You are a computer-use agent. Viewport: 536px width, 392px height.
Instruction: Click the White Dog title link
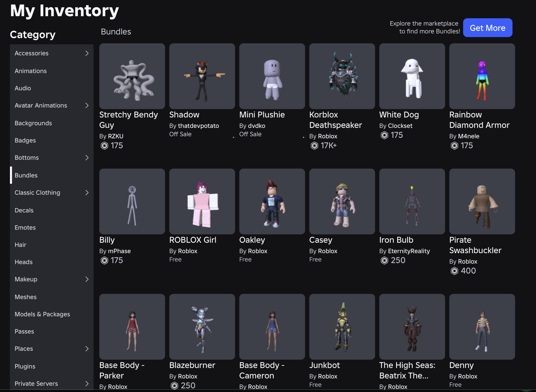coord(399,115)
